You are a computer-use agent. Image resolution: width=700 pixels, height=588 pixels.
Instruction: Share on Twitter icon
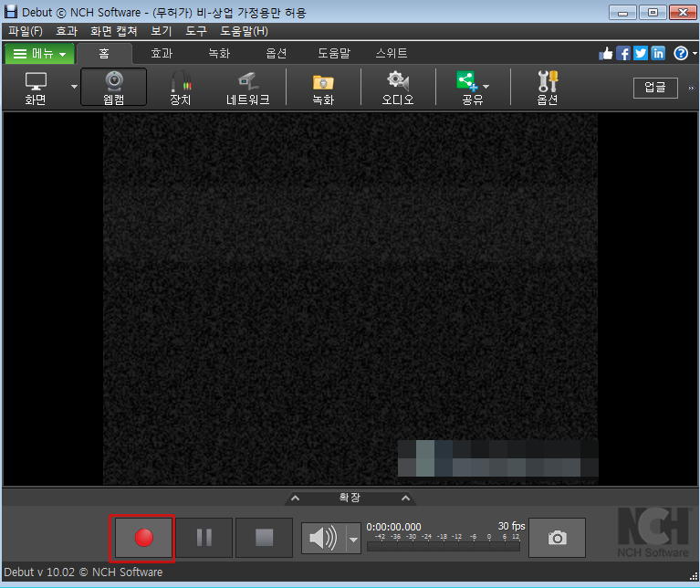(641, 54)
